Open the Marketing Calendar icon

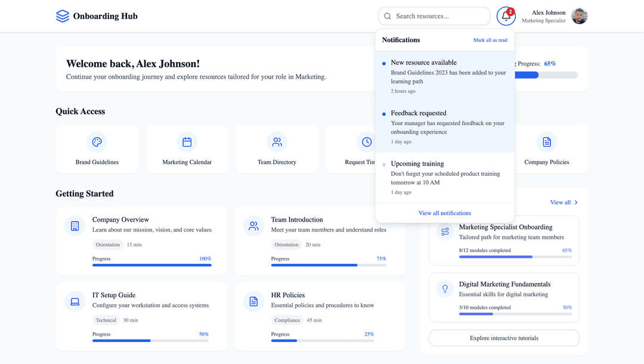click(x=187, y=142)
